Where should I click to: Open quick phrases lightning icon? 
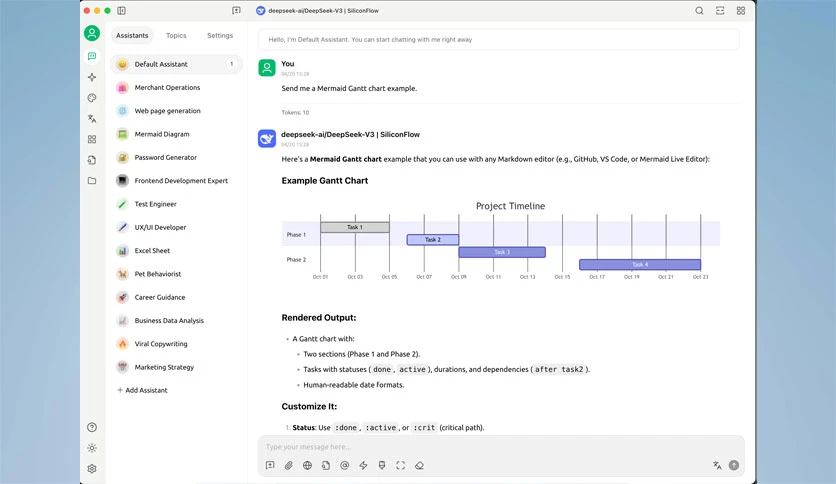tap(363, 465)
